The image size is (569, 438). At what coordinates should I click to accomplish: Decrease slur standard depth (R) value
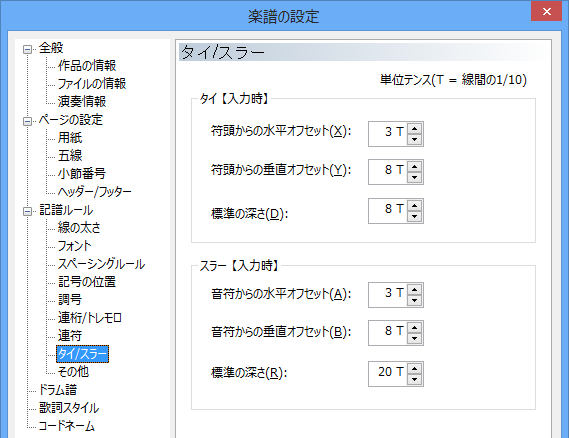point(414,380)
